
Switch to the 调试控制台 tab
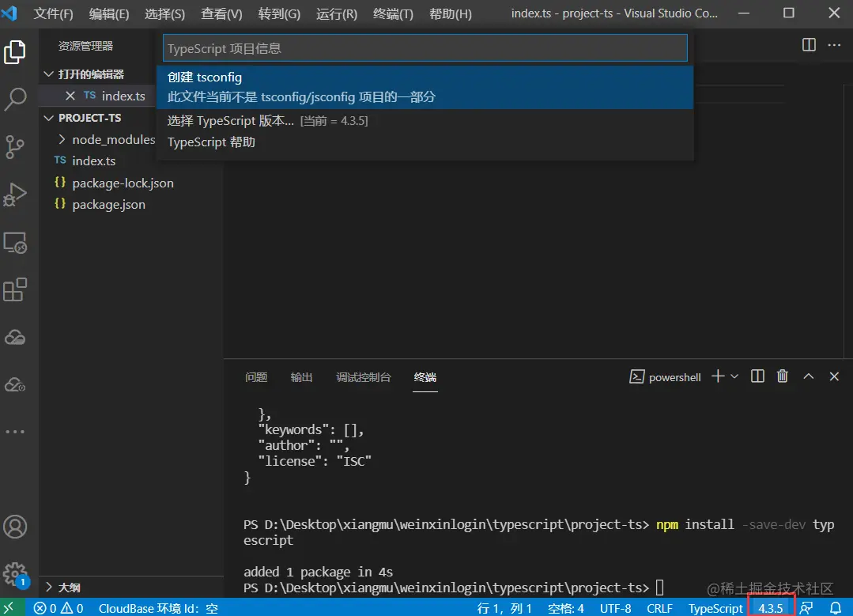363,377
